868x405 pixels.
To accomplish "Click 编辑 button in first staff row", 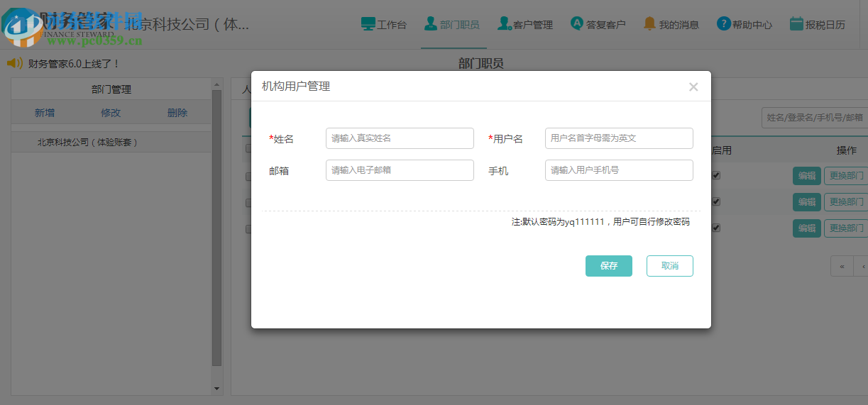I will (807, 176).
